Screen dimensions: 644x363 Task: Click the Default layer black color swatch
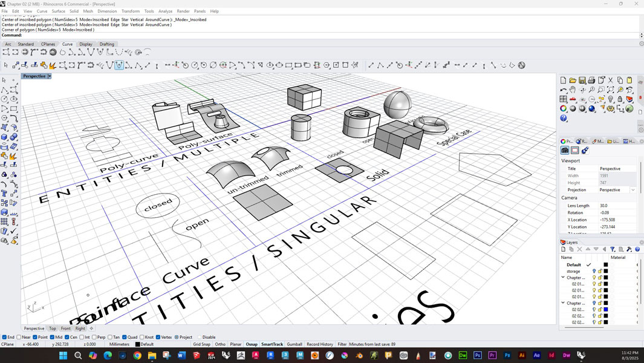click(606, 265)
